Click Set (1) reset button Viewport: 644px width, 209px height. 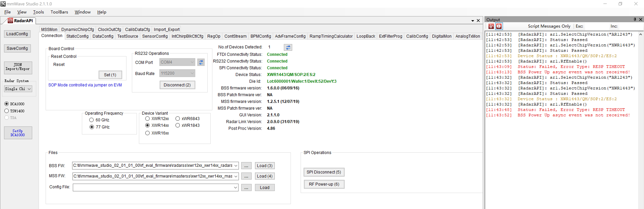click(x=110, y=75)
